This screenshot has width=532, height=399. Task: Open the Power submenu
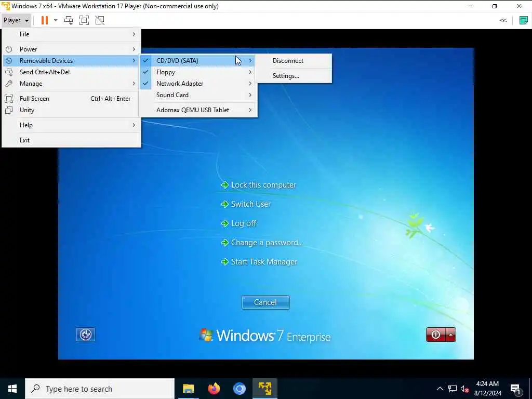72,49
